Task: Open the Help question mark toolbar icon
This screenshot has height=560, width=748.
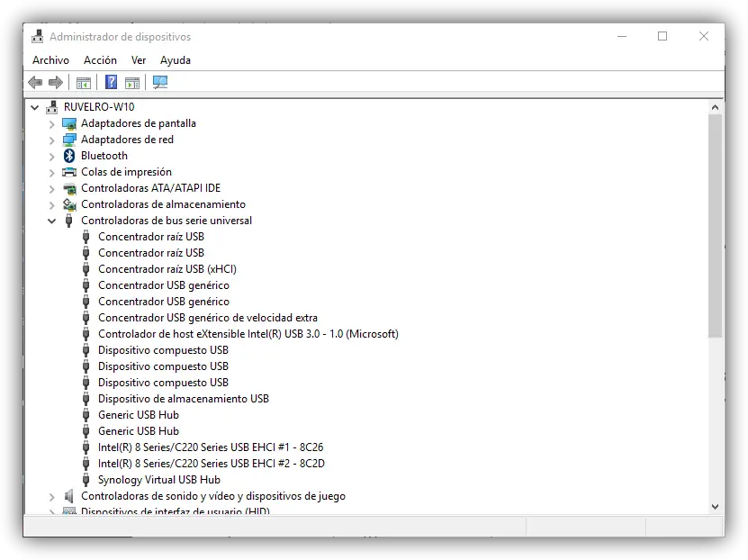Action: [111, 82]
